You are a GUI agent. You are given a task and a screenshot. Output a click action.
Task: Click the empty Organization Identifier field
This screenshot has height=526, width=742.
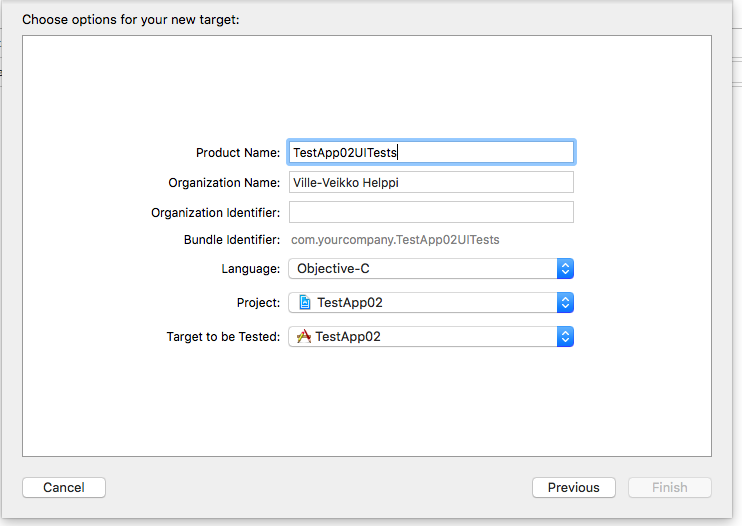pos(430,212)
